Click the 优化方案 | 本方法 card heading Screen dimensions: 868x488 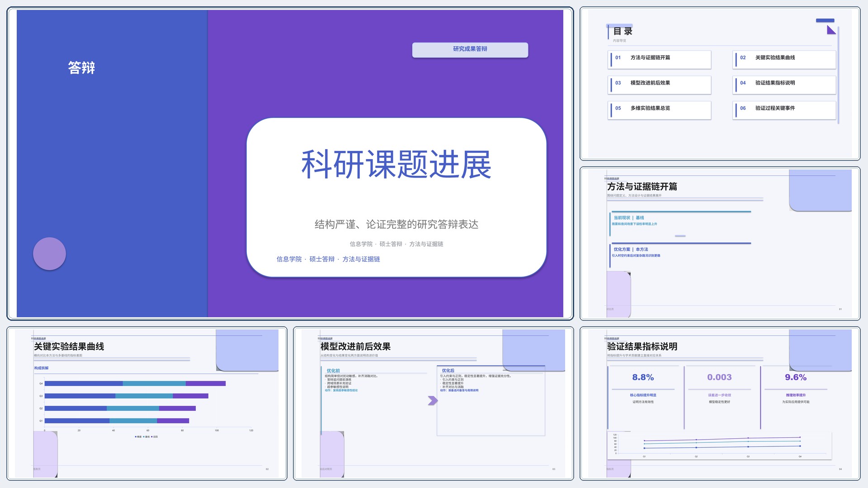tap(631, 249)
